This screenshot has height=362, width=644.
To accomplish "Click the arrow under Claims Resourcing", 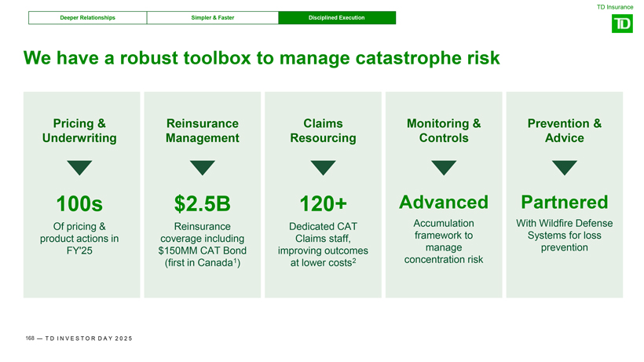I will [323, 167].
